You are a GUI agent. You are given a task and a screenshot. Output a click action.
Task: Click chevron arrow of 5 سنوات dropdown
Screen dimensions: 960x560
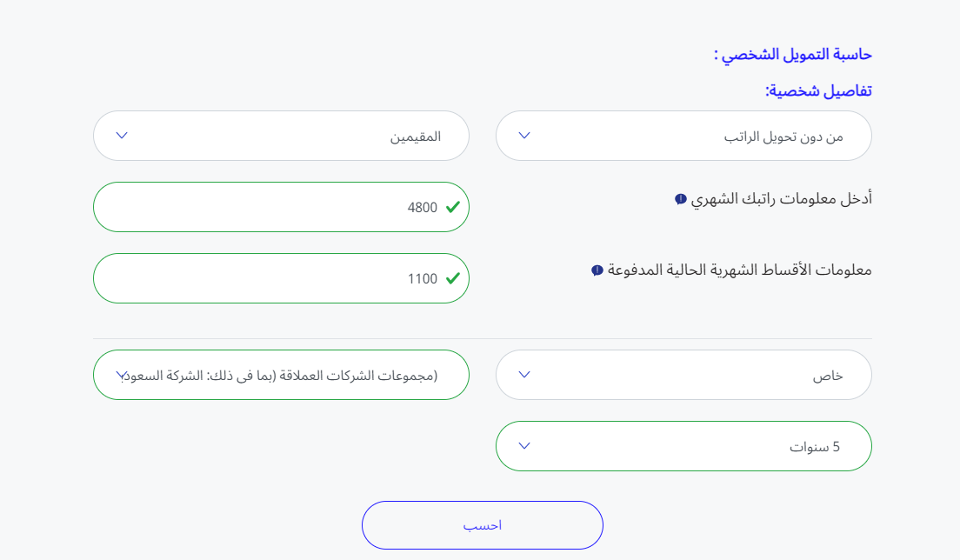524,445
